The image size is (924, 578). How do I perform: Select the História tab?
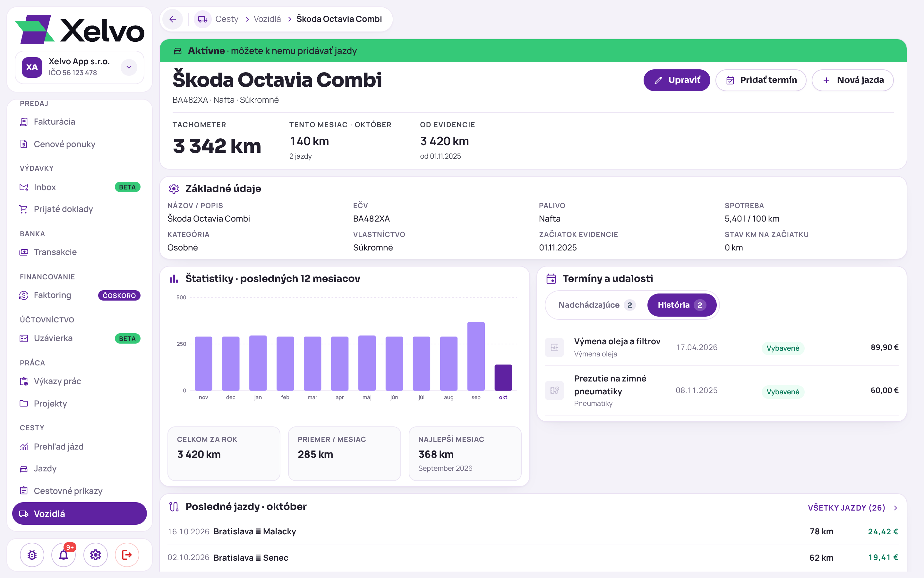pyautogui.click(x=682, y=305)
